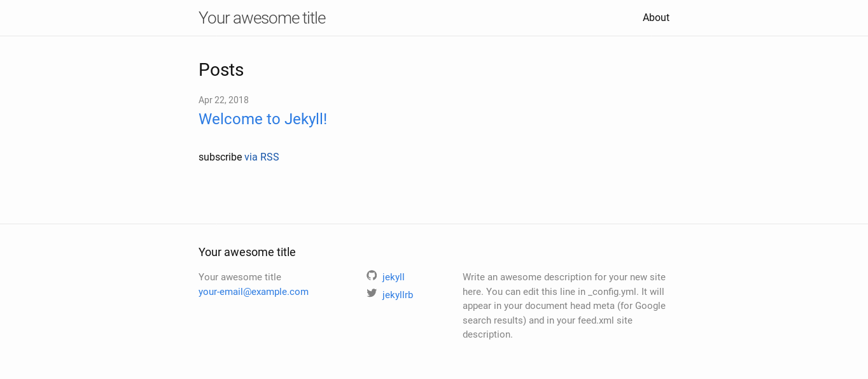This screenshot has width=868, height=379.
Task: Click the site title in the header
Action: 262,18
